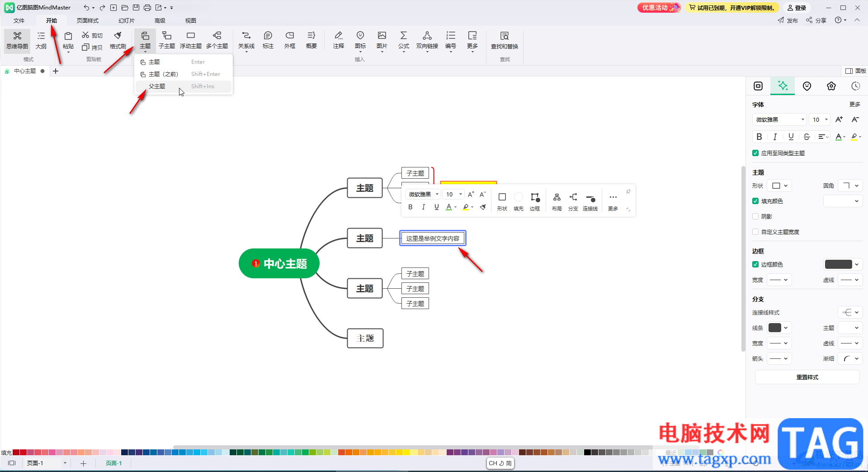Click the 剪切 cut tool
Viewport: 868px width, 472px height.
(x=92, y=35)
